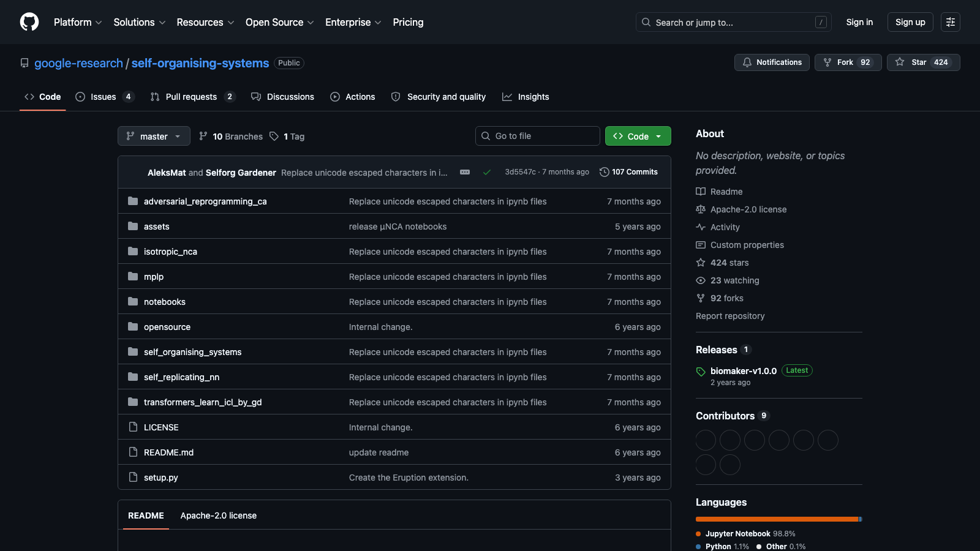
Task: Switch to the Issues tab
Action: 104,97
